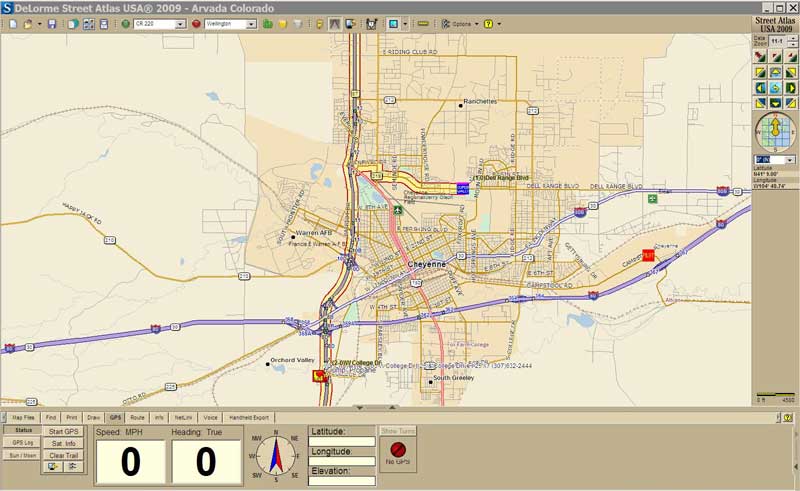The width and height of the screenshot is (800, 491).
Task: Open the Wellington finish dropdown
Action: pos(251,23)
